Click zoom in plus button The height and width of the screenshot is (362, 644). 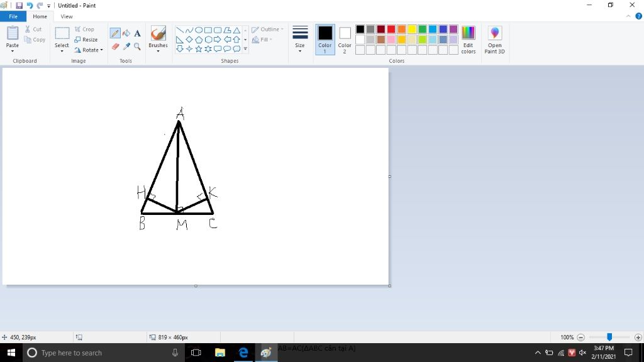click(638, 337)
